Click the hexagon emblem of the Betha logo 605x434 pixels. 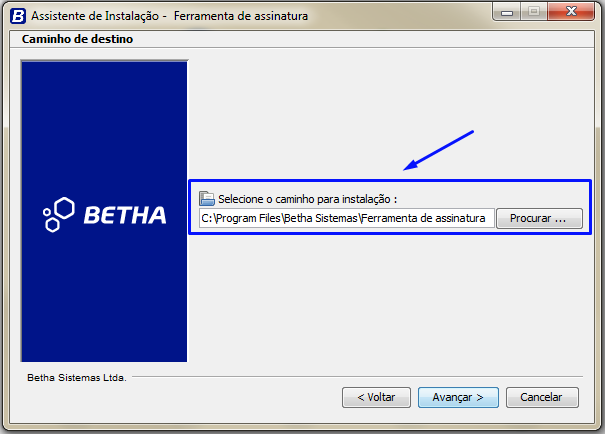(58, 214)
